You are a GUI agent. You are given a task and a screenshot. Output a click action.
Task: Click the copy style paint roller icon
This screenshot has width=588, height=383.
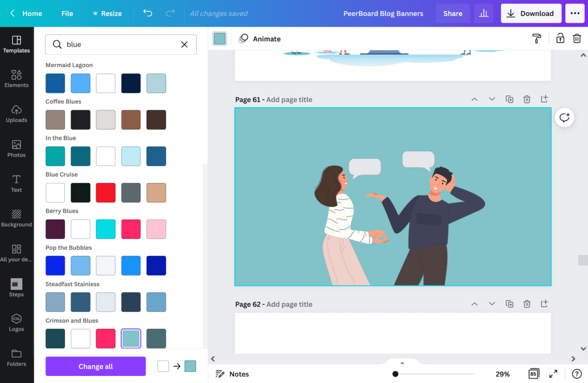[536, 38]
